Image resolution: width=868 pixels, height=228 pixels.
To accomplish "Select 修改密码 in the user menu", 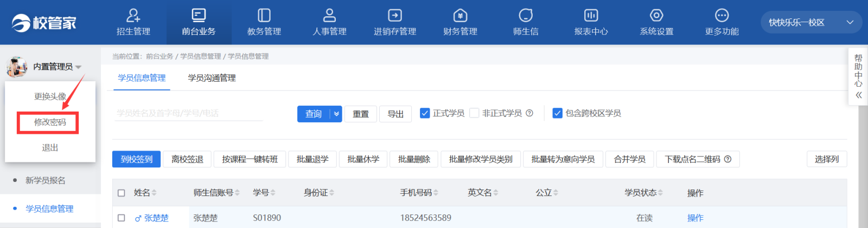I will 50,122.
